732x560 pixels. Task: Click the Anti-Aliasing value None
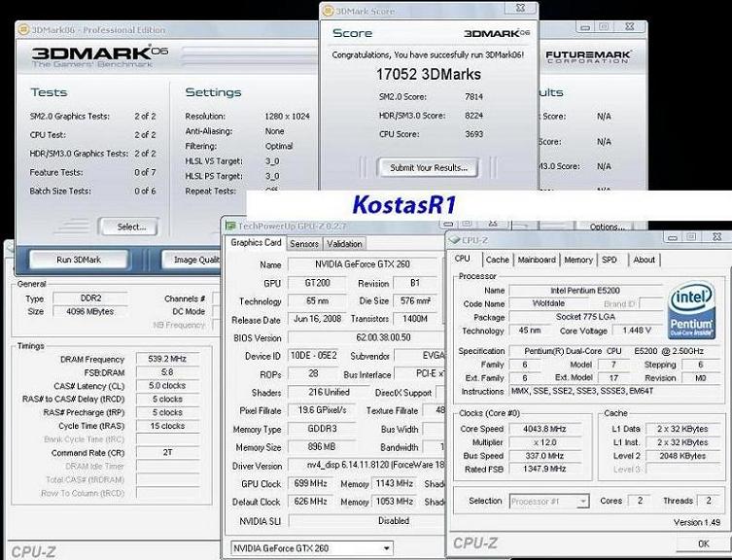click(274, 131)
